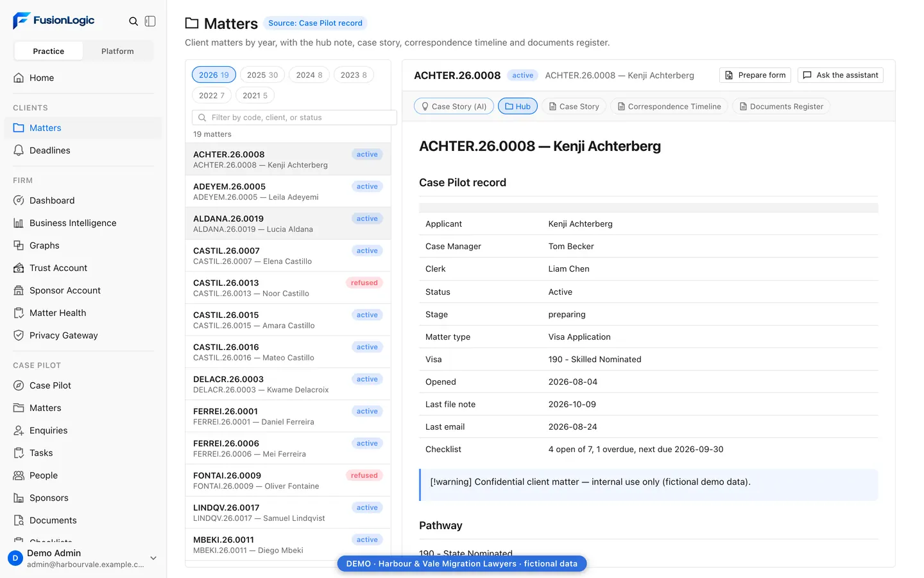Open the search magnifier in sidebar header

coord(133,21)
